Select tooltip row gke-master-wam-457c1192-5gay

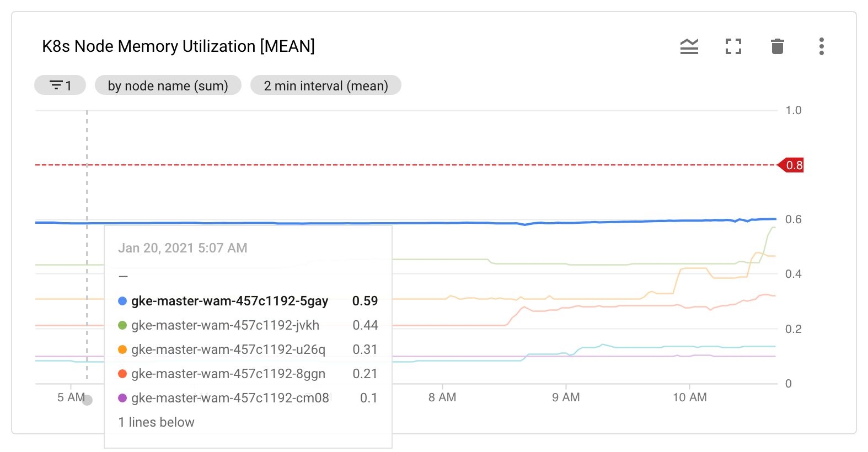tap(248, 301)
